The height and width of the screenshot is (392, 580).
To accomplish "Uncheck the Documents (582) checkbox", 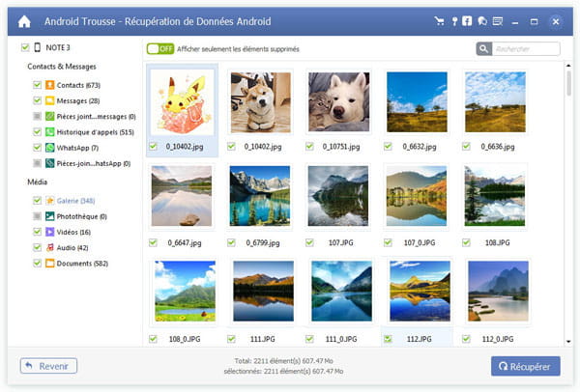I will pyautogui.click(x=37, y=264).
